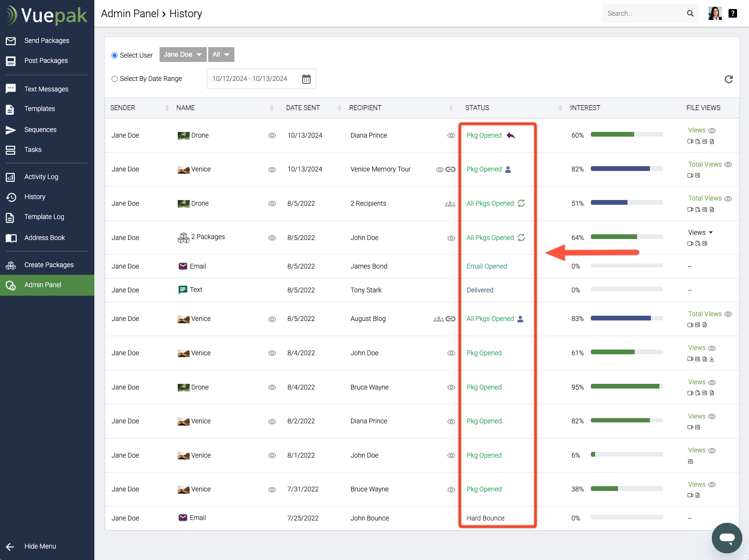Expand the Jane Doe user dropdown
Image resolution: width=749 pixels, height=560 pixels.
point(183,55)
